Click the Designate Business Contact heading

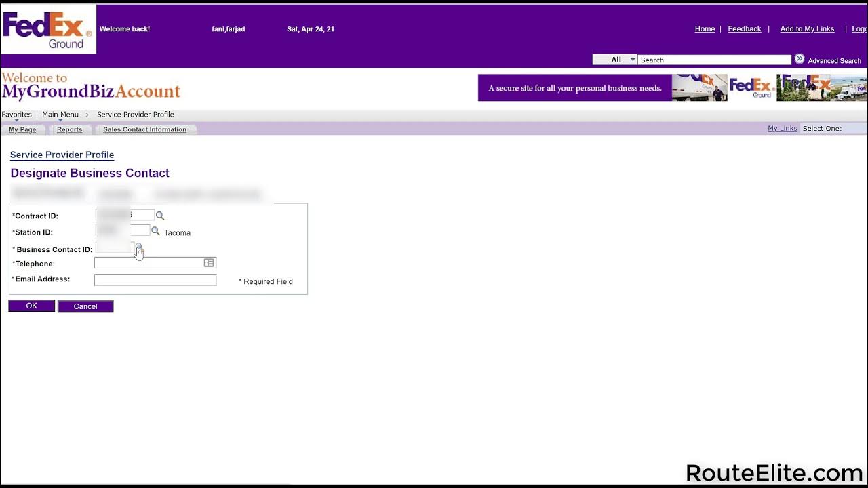(x=90, y=174)
